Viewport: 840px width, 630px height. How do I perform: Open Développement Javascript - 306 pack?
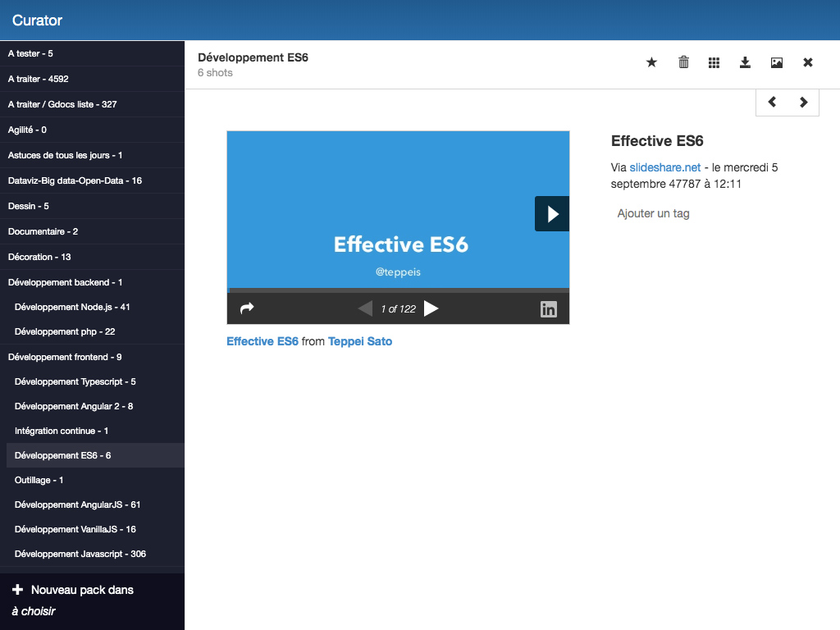pyautogui.click(x=80, y=554)
